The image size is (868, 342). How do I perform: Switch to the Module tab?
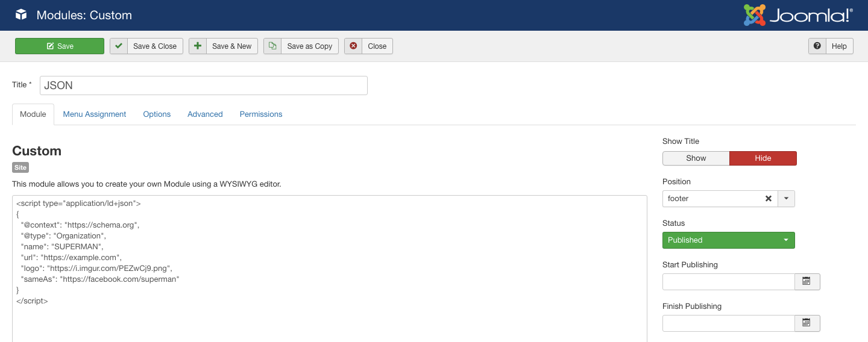(33, 114)
